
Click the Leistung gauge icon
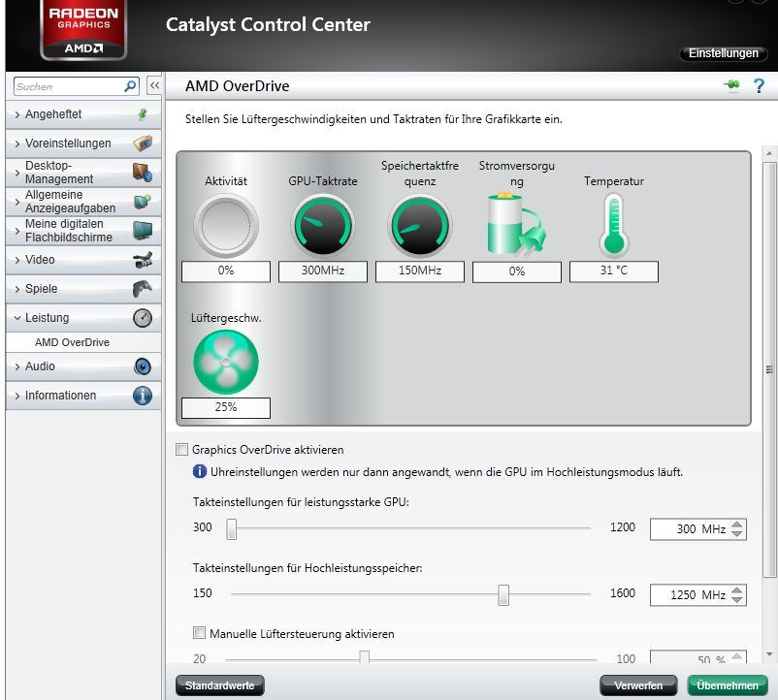pyautogui.click(x=143, y=318)
